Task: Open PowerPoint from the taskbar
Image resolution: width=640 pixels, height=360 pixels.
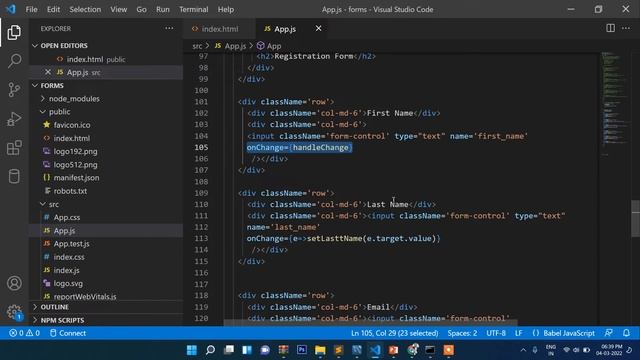Action: click(x=393, y=350)
